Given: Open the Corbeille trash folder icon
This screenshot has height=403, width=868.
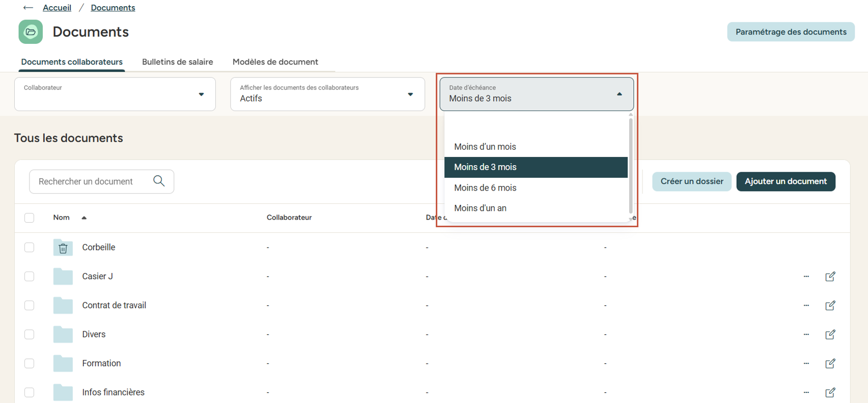Looking at the screenshot, I should [63, 248].
